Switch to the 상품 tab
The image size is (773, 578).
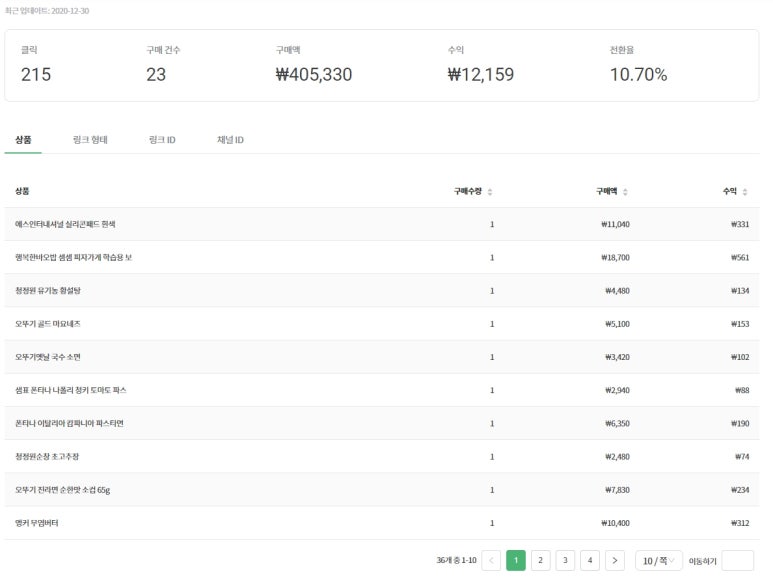point(23,140)
